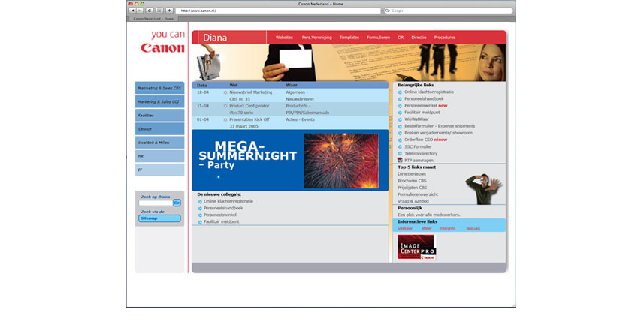The height and width of the screenshot is (319, 644).
Task: Open Prijslijsten CBS link
Action: point(413,188)
